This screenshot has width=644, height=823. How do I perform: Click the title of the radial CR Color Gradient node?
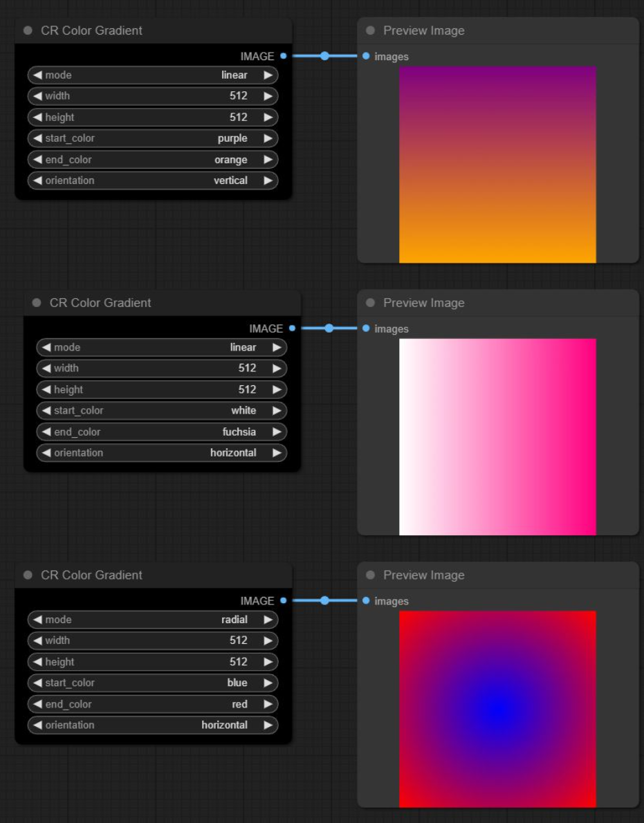[91, 575]
